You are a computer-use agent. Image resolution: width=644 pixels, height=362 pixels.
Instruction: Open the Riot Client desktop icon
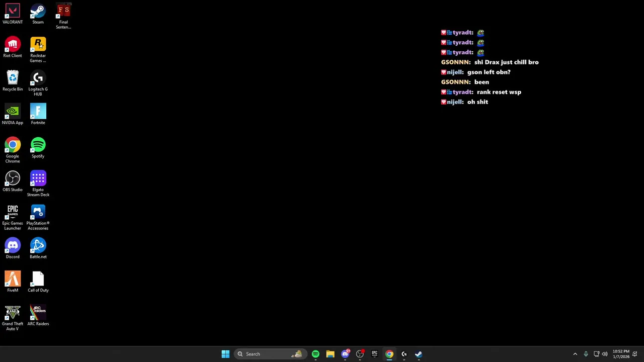[x=13, y=48]
